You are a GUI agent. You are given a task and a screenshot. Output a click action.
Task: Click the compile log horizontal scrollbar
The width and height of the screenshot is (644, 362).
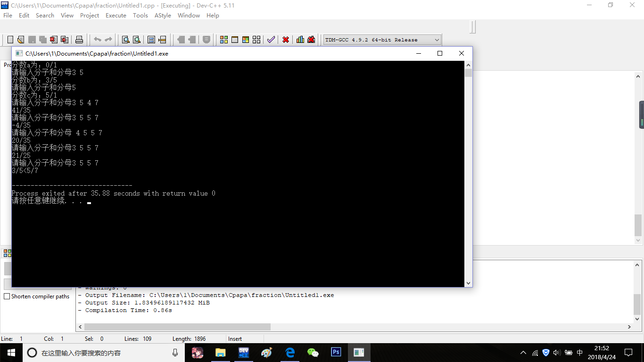tap(177, 327)
